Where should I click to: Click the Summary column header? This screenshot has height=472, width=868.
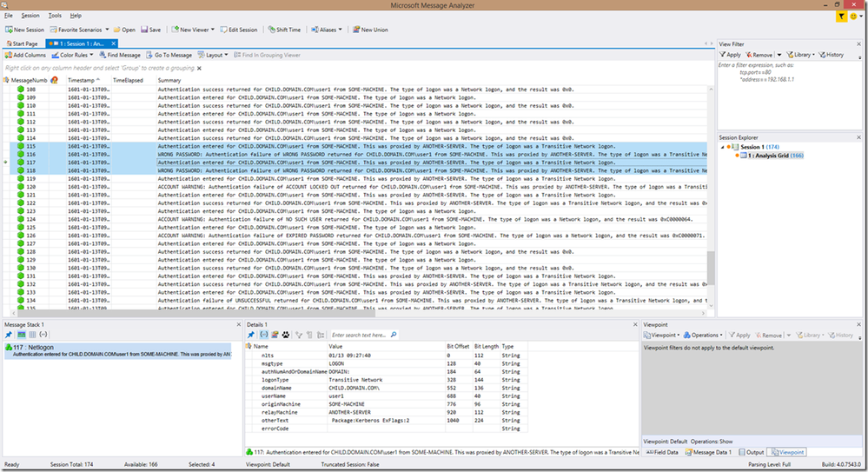[x=169, y=80]
